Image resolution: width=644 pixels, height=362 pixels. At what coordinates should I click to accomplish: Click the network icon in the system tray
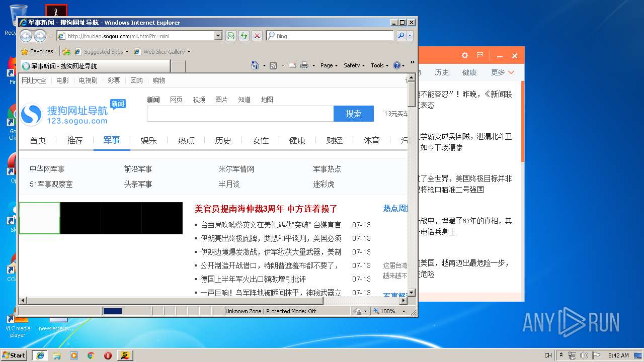pyautogui.click(x=572, y=355)
